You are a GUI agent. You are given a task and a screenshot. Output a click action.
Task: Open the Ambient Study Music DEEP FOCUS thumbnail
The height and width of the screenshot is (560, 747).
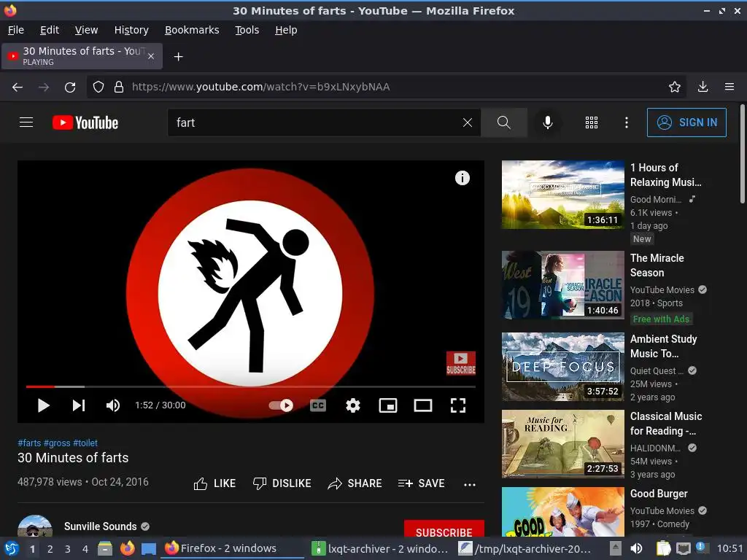click(x=562, y=367)
